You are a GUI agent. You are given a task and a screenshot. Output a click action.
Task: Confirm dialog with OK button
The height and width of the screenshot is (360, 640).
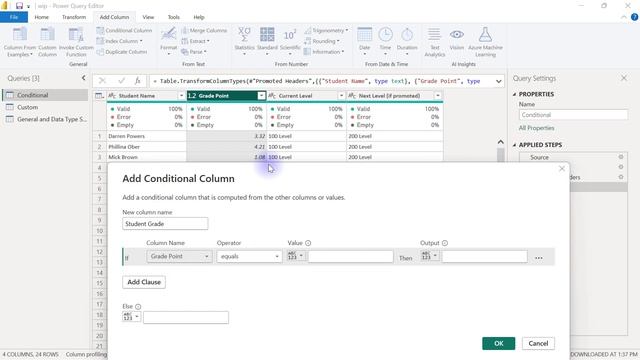coord(498,343)
